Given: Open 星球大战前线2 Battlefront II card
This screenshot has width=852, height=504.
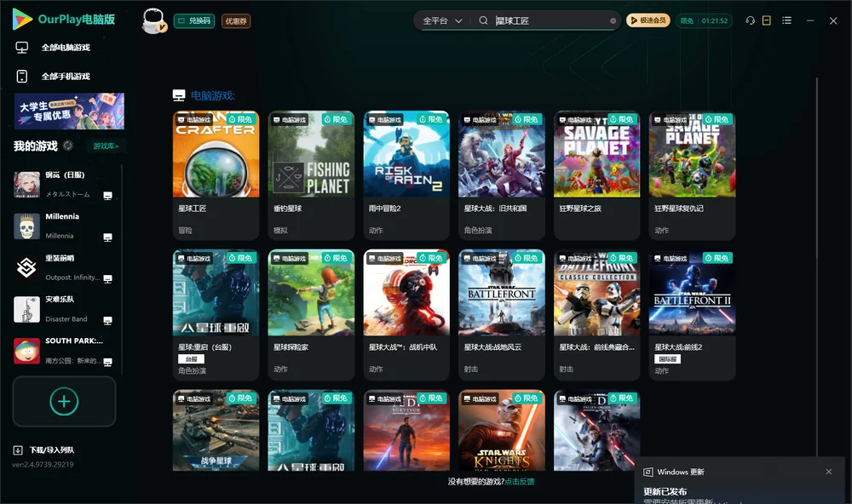Looking at the screenshot, I should tap(692, 314).
